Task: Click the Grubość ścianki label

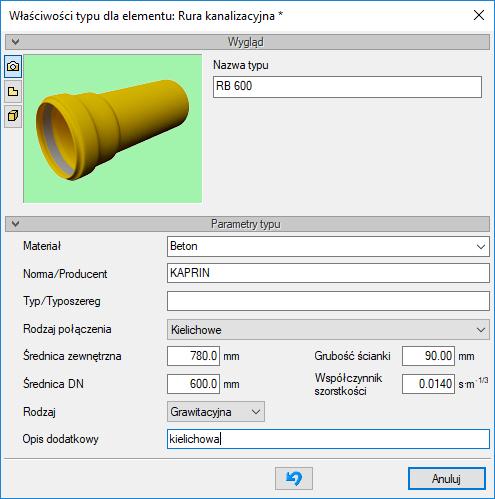Action: pyautogui.click(x=352, y=356)
